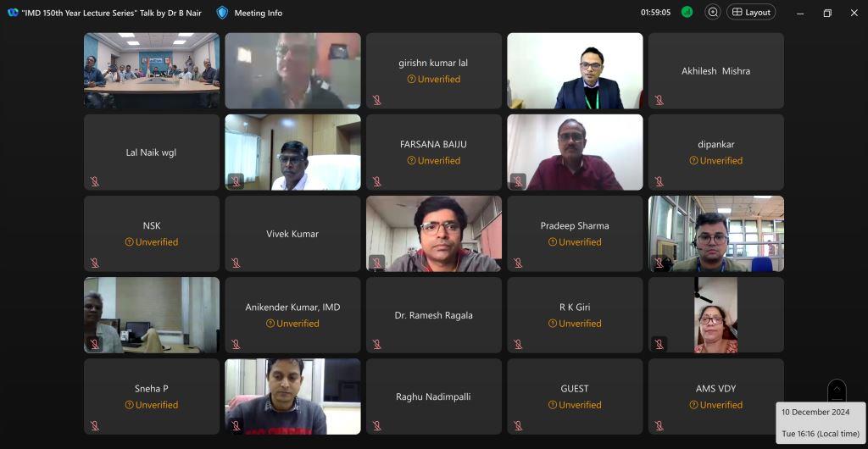Open the Meeting Info panel label
868x449 pixels.
pyautogui.click(x=258, y=13)
